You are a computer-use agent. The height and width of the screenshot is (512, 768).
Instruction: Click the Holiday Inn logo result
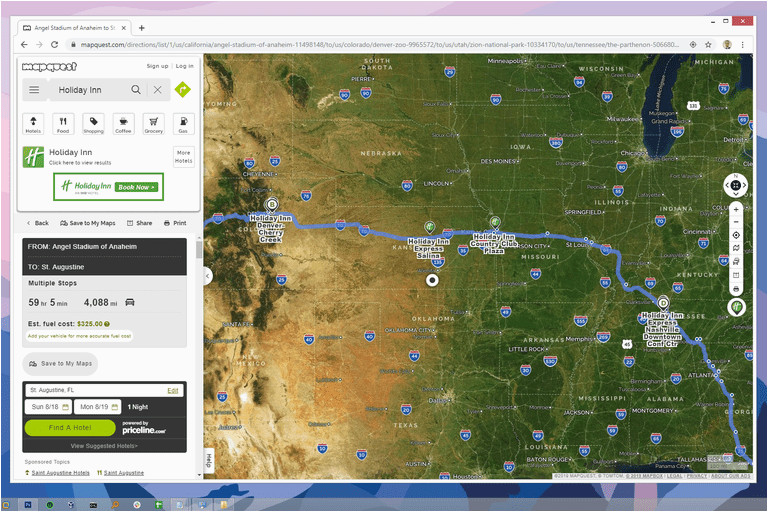[x=33, y=157]
